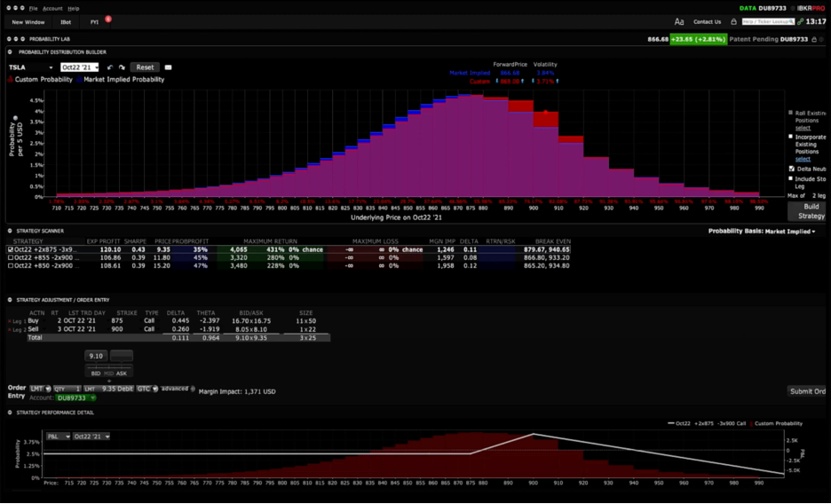Enable the Roll Existing Positions checkbox
This screenshot has height=504, width=831.
pyautogui.click(x=791, y=113)
